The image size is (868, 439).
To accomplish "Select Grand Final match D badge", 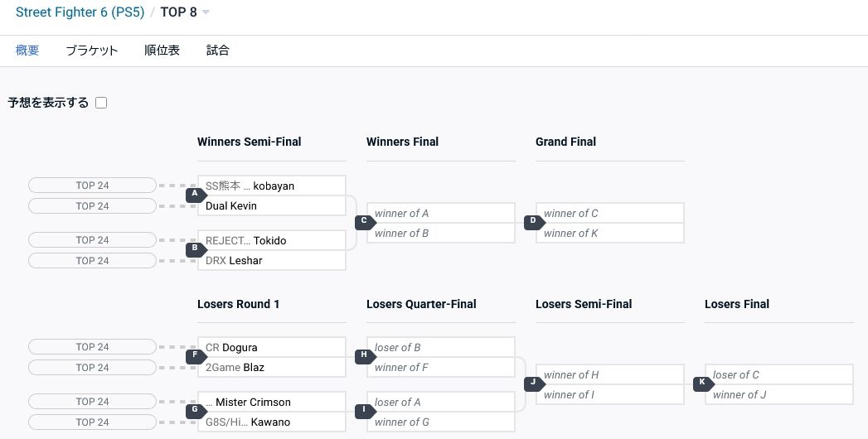I will pyautogui.click(x=533, y=222).
